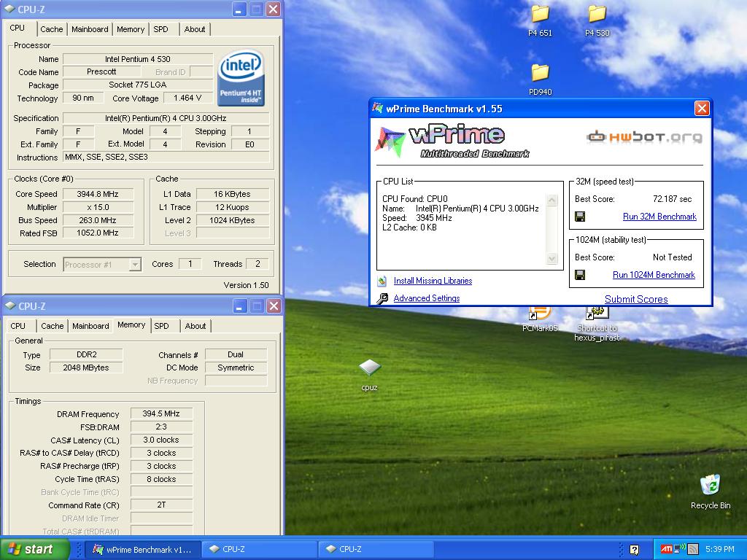Click the Install Missing Libraries link

pyautogui.click(x=433, y=281)
